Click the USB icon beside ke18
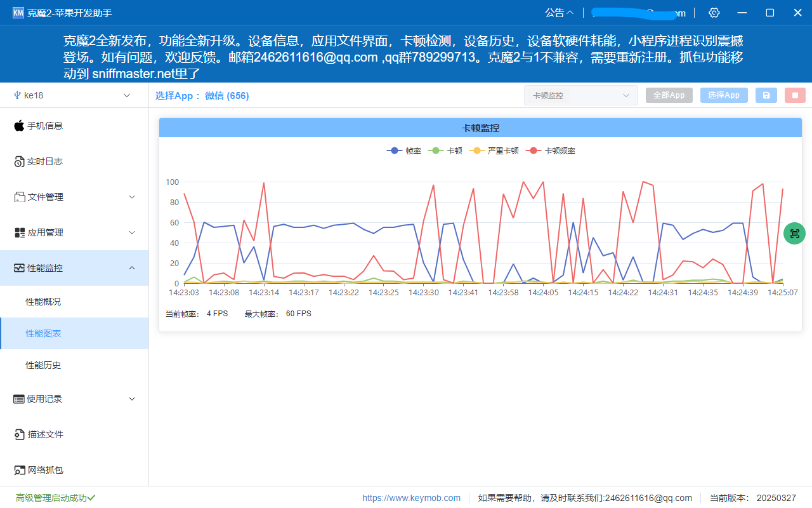This screenshot has height=508, width=812. click(17, 95)
